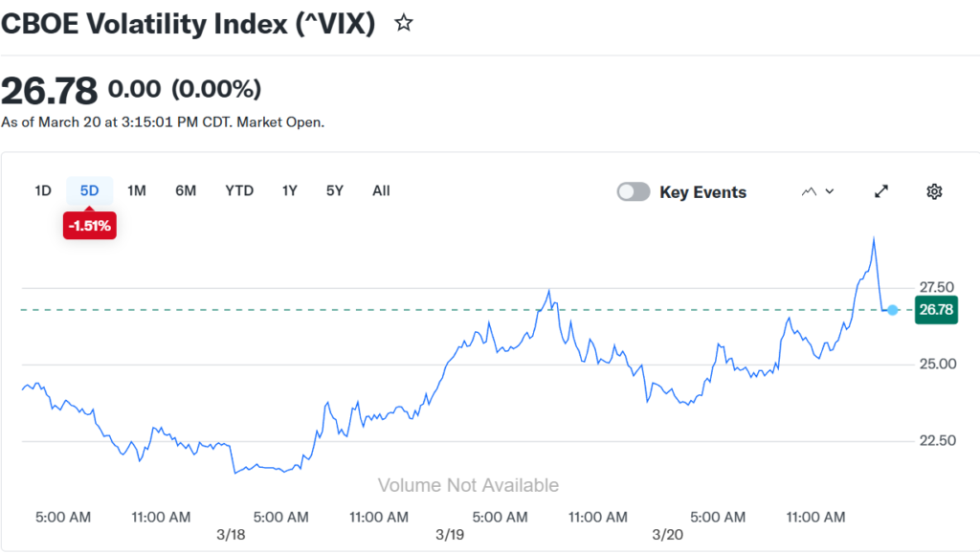The width and height of the screenshot is (980, 554).
Task: Click the current price dot on chart
Action: tap(893, 310)
